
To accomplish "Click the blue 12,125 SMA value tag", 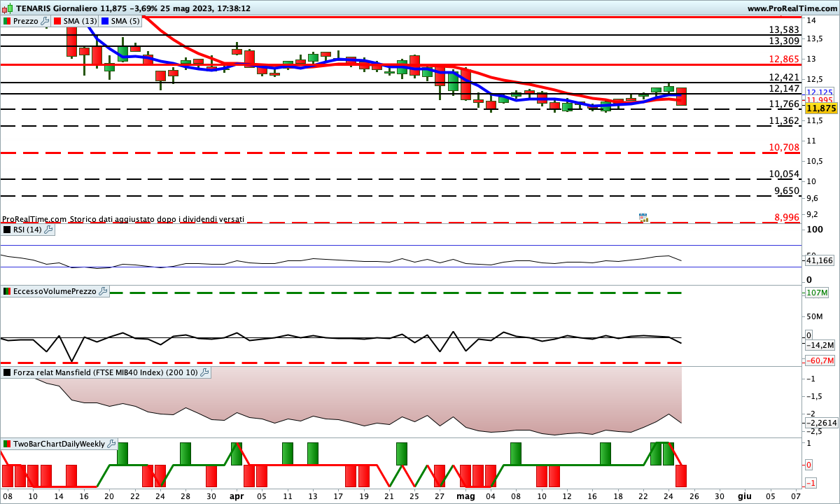I will click(820, 92).
